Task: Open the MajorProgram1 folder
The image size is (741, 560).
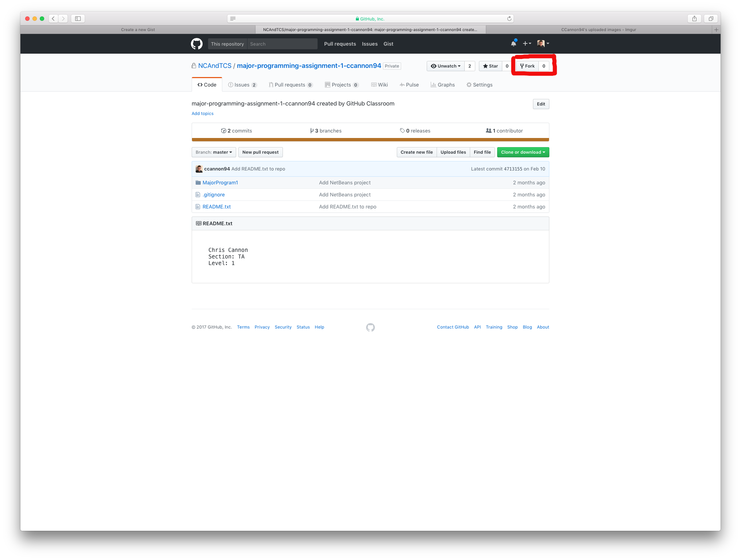Action: pyautogui.click(x=220, y=183)
